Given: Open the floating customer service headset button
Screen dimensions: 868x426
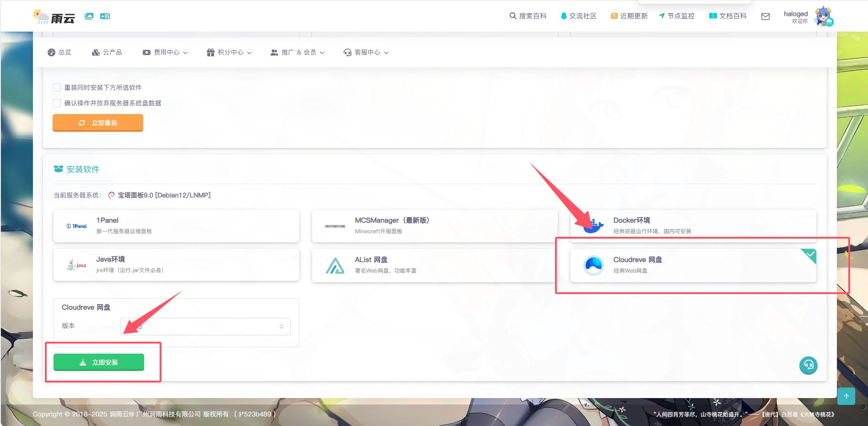Looking at the screenshot, I should (x=809, y=365).
